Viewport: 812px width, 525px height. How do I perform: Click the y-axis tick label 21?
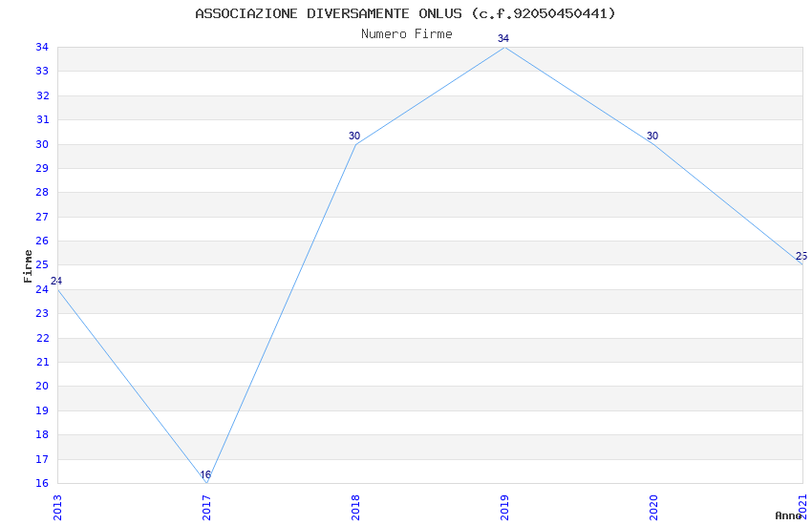click(x=42, y=362)
